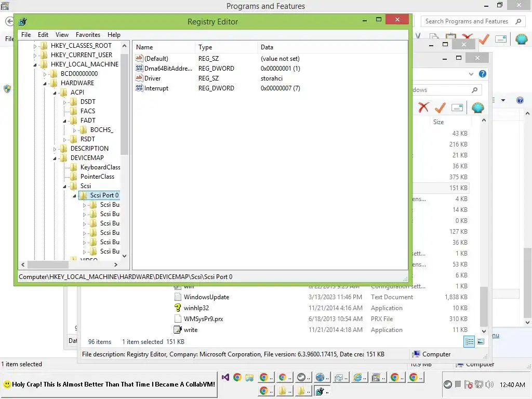Click the Explorer file list scrollbar thumb

[x=484, y=307]
